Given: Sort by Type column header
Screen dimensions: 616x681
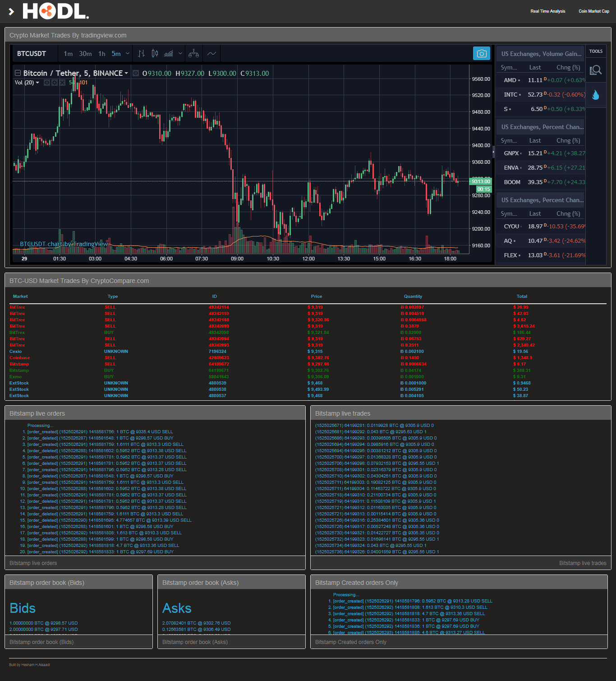Looking at the screenshot, I should [x=113, y=296].
